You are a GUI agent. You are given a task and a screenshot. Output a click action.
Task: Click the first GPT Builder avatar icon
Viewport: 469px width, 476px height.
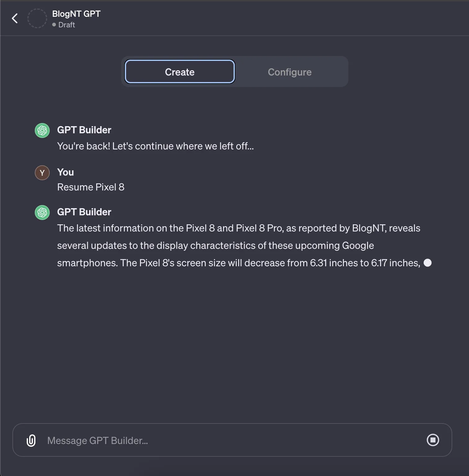[x=42, y=130]
